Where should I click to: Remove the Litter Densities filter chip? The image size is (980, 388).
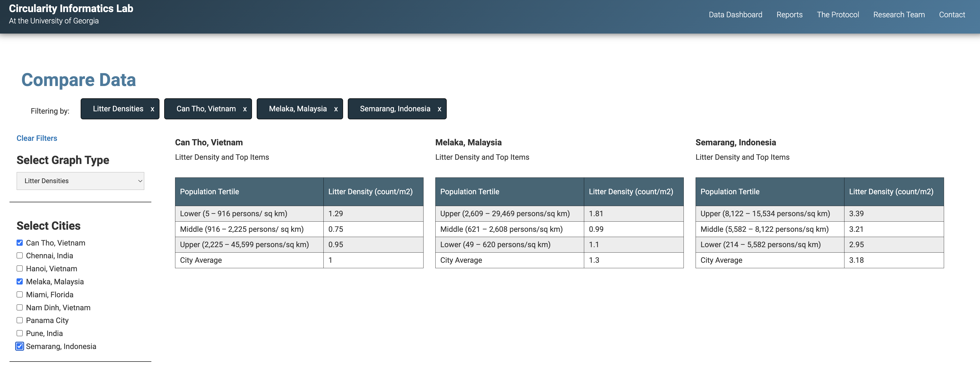152,109
